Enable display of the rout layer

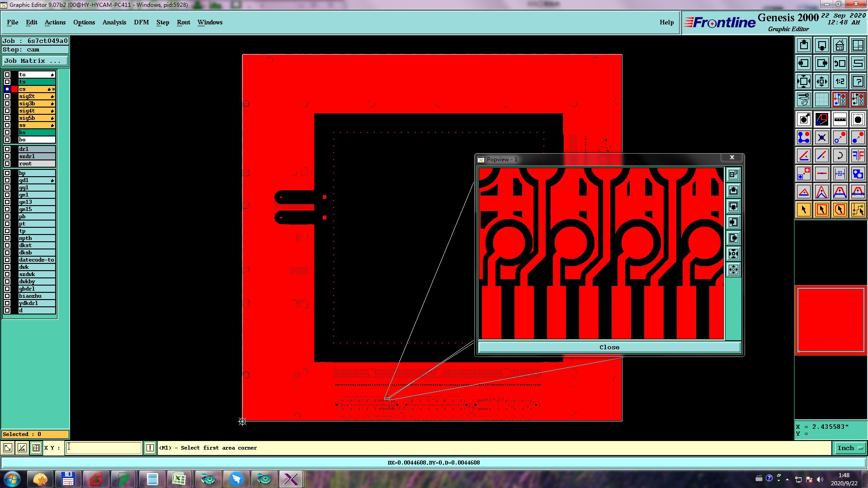coord(7,164)
